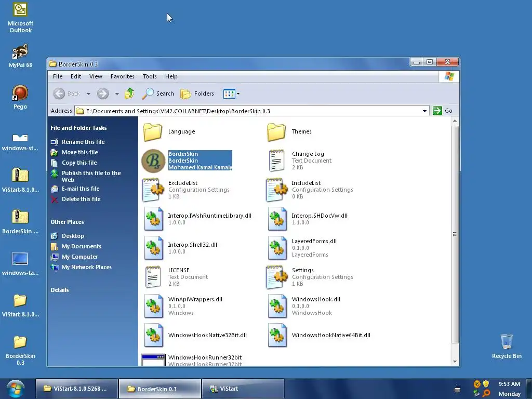Click the file list scroll up arrow

455,121
